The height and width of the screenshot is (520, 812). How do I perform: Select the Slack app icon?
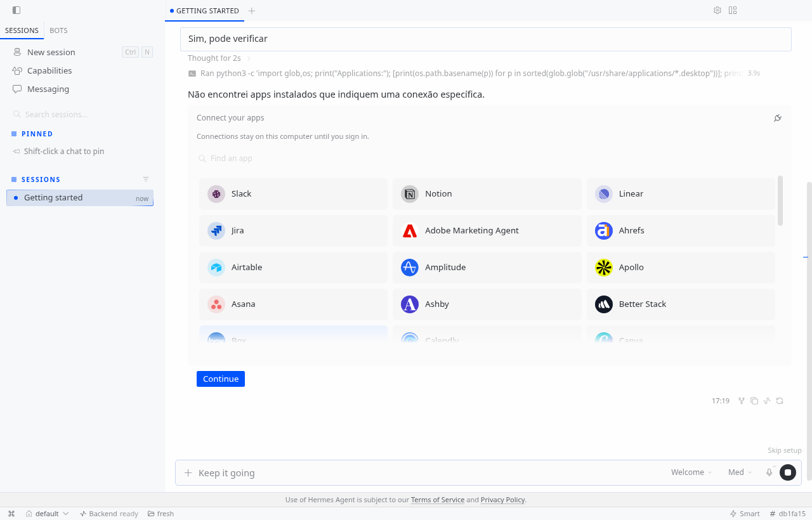tap(216, 194)
